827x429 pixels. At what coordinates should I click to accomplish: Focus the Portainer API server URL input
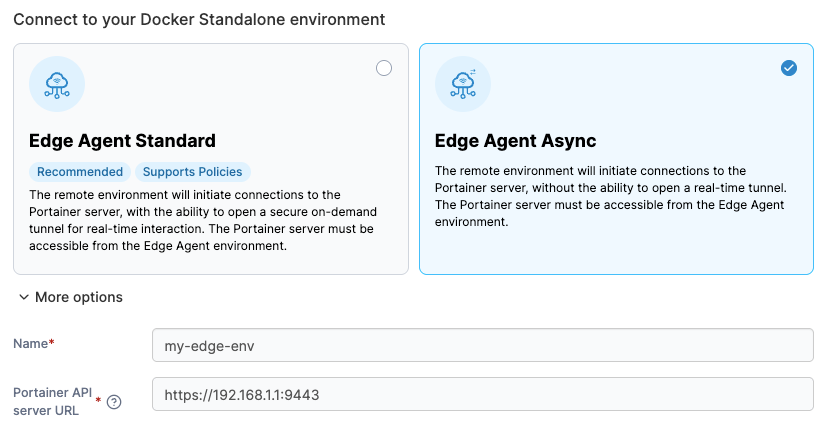tap(482, 394)
